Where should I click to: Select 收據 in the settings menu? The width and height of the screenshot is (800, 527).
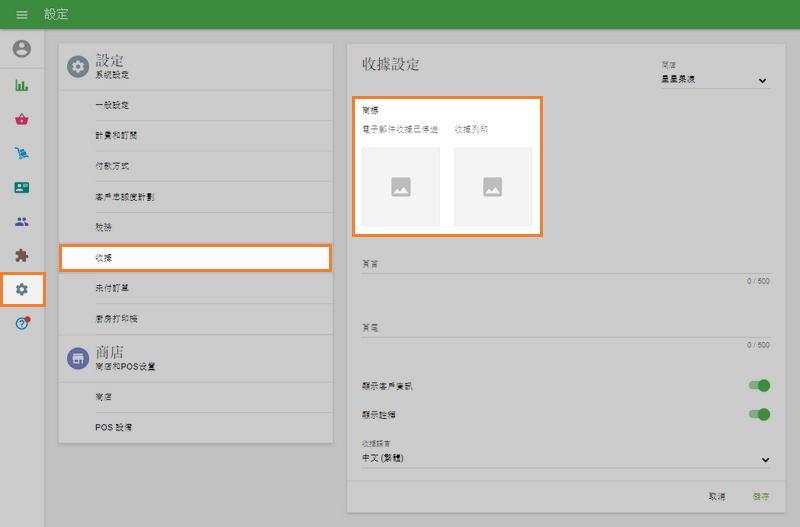tap(196, 258)
